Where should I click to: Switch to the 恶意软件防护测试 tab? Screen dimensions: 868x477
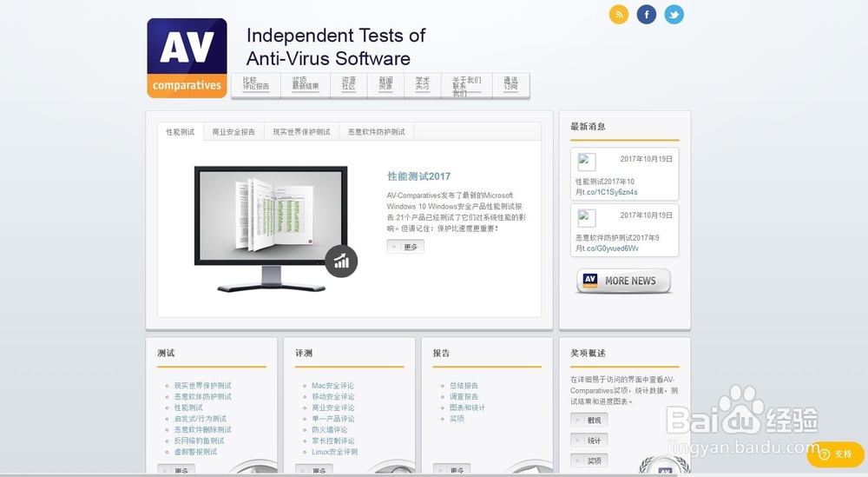pos(377,132)
